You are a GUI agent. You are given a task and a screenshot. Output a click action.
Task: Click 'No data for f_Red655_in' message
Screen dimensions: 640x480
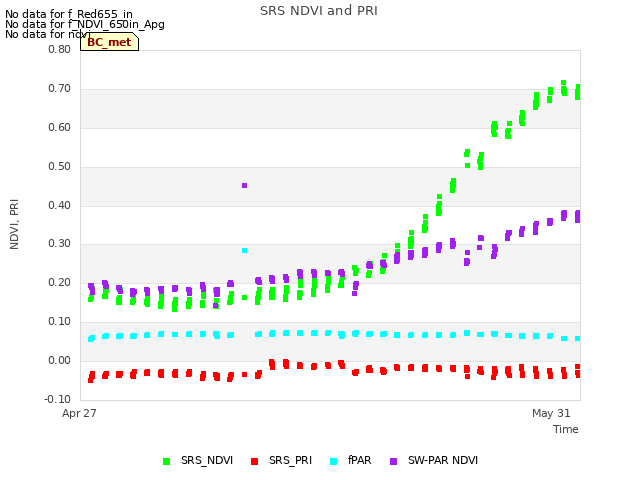pos(69,14)
